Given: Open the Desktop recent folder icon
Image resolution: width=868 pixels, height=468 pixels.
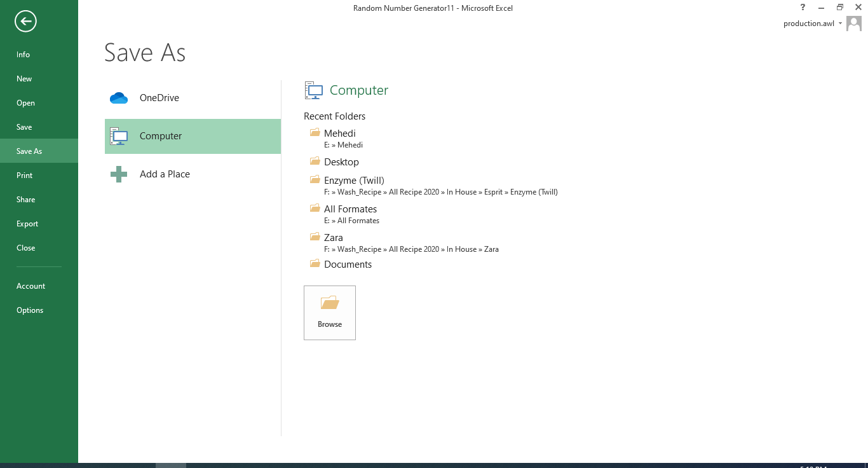Looking at the screenshot, I should point(315,161).
